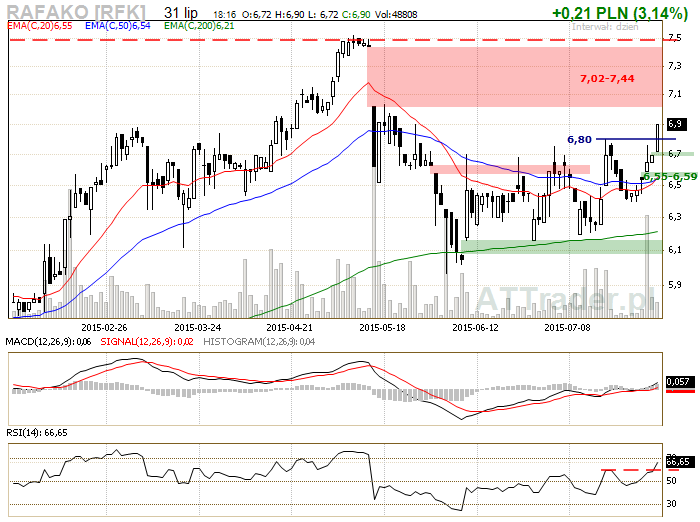The image size is (700, 522).
Task: Click the 7,5 price axis label
Action: [x=675, y=38]
